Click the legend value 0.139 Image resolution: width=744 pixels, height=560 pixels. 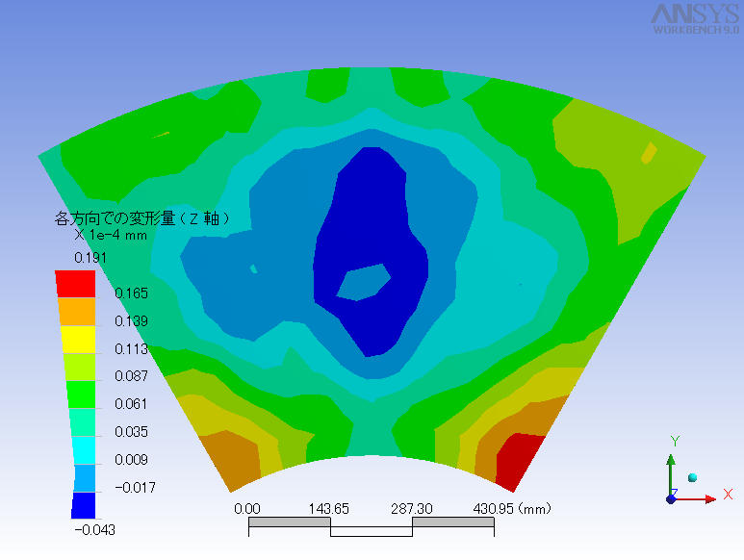point(132,321)
